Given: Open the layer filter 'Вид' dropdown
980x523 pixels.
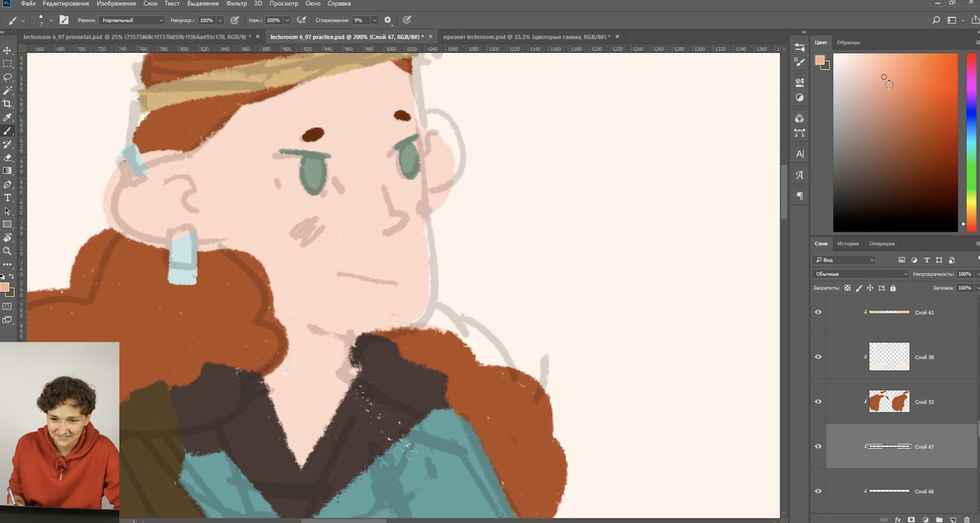Looking at the screenshot, I should point(845,260).
